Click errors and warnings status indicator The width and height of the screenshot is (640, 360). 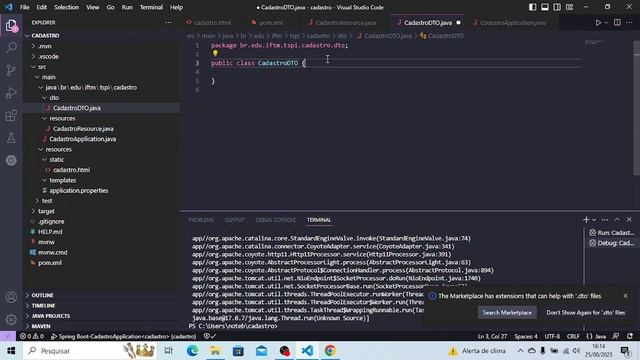pos(32,336)
